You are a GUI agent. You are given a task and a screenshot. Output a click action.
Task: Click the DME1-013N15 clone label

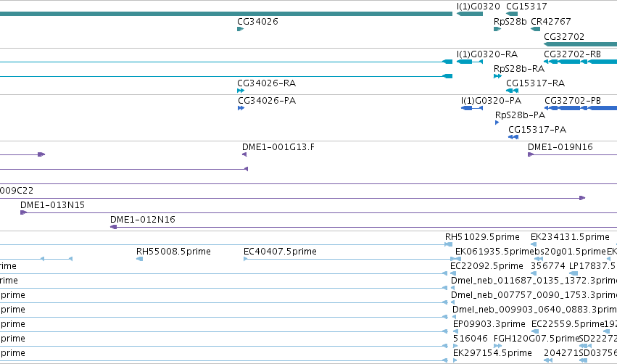(x=52, y=205)
